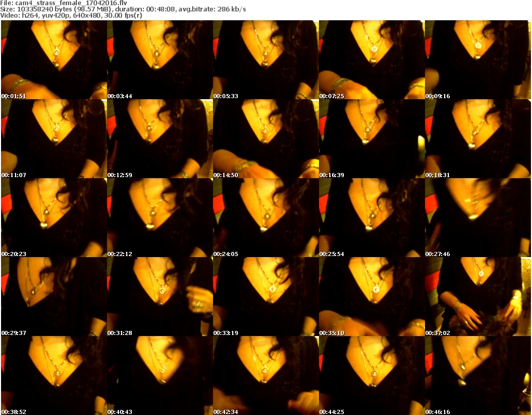Select the thumbnail timestamped 00:46:16

(478, 376)
